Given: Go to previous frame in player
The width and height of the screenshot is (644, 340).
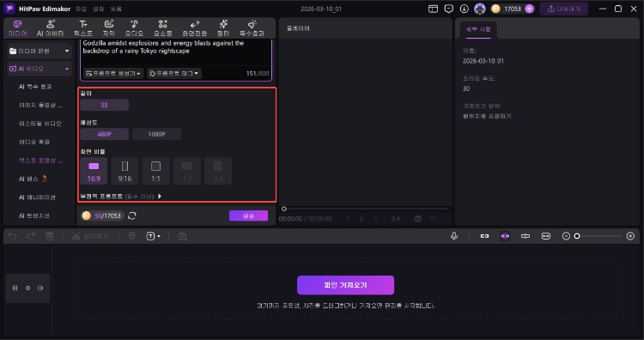Looking at the screenshot, I should pos(348,219).
